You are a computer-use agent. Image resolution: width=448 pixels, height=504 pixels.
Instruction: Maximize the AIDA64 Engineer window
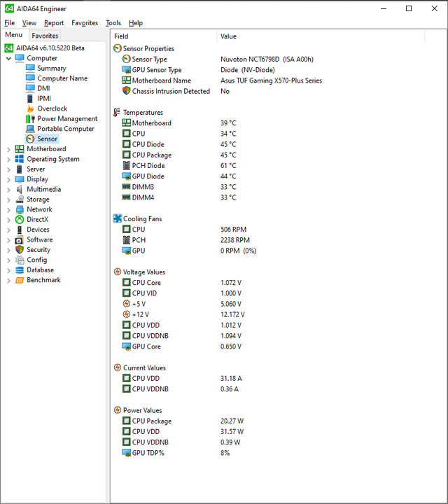click(409, 8)
